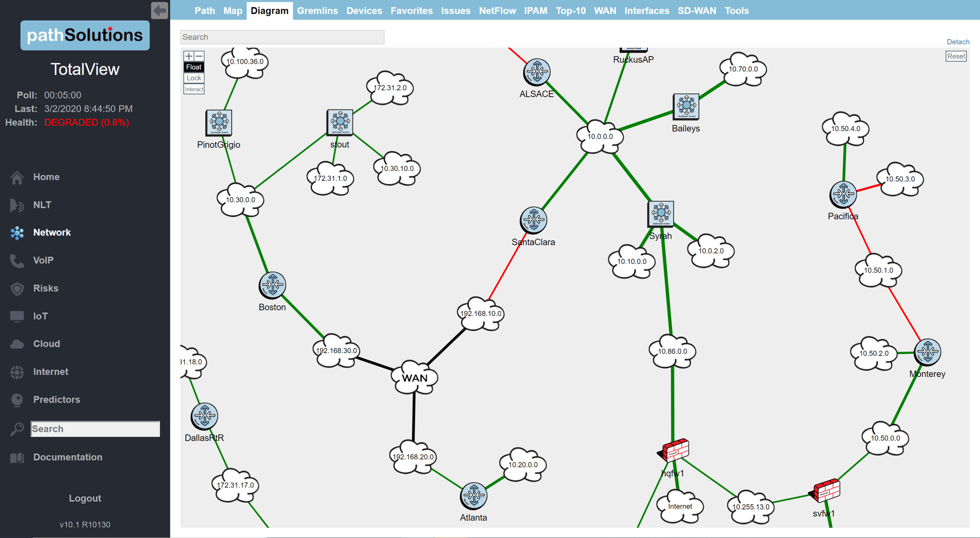
Task: Open the Path tab
Action: pyautogui.click(x=205, y=10)
